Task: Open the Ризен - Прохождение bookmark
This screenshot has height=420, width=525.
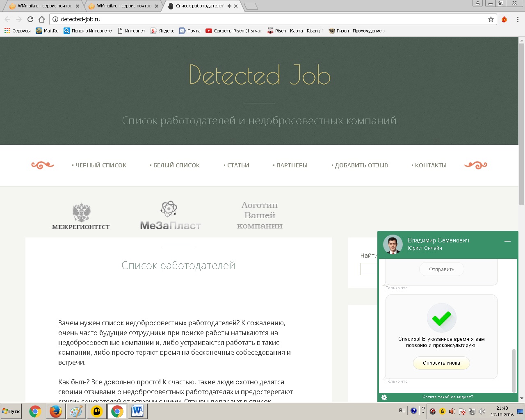Action: 356,31
